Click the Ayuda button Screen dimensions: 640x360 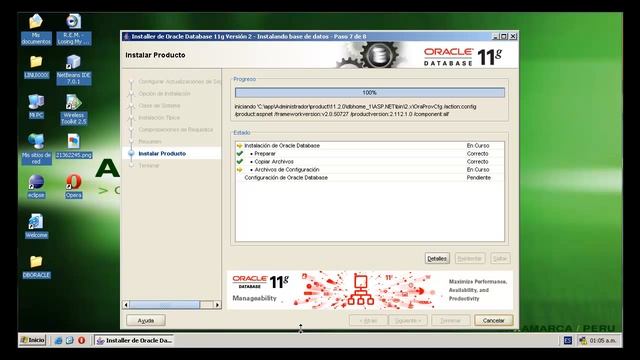click(x=146, y=320)
